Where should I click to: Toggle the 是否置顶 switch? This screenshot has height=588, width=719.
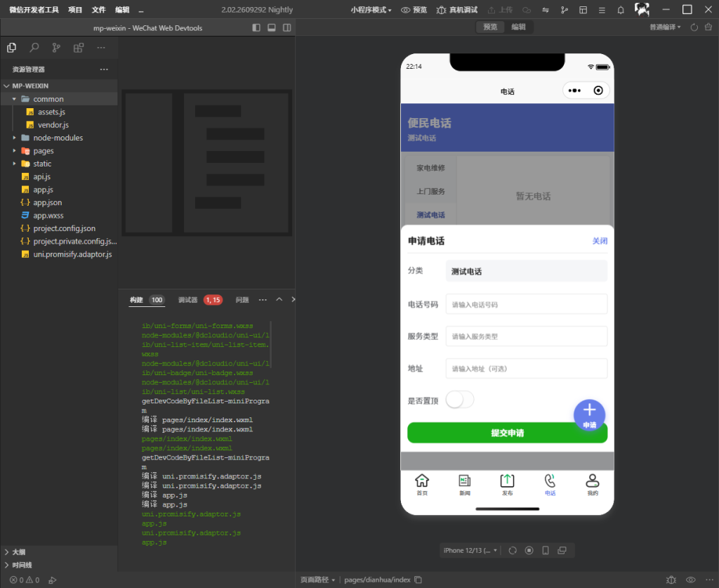[x=460, y=400]
